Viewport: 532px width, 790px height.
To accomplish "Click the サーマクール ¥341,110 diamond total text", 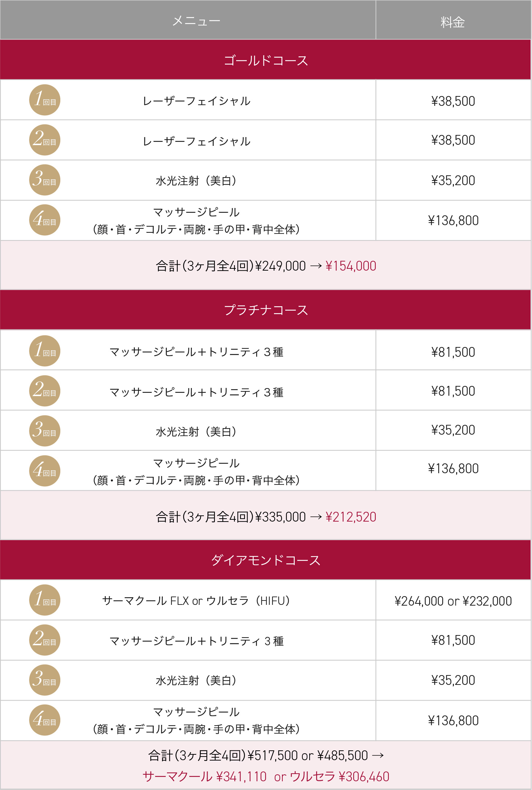I will tap(205, 777).
